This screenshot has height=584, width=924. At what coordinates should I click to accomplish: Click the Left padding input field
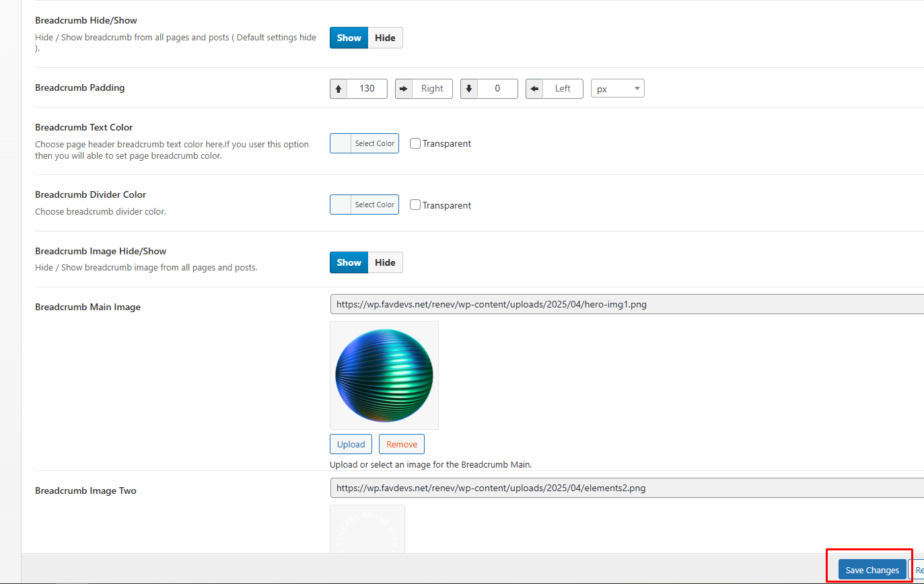tap(563, 89)
